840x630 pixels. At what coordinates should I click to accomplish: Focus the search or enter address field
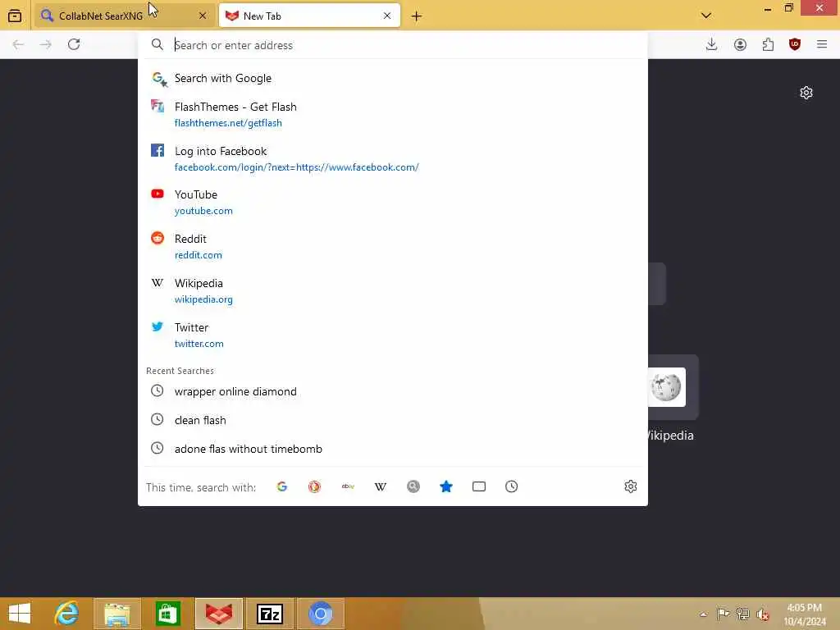coord(393,45)
